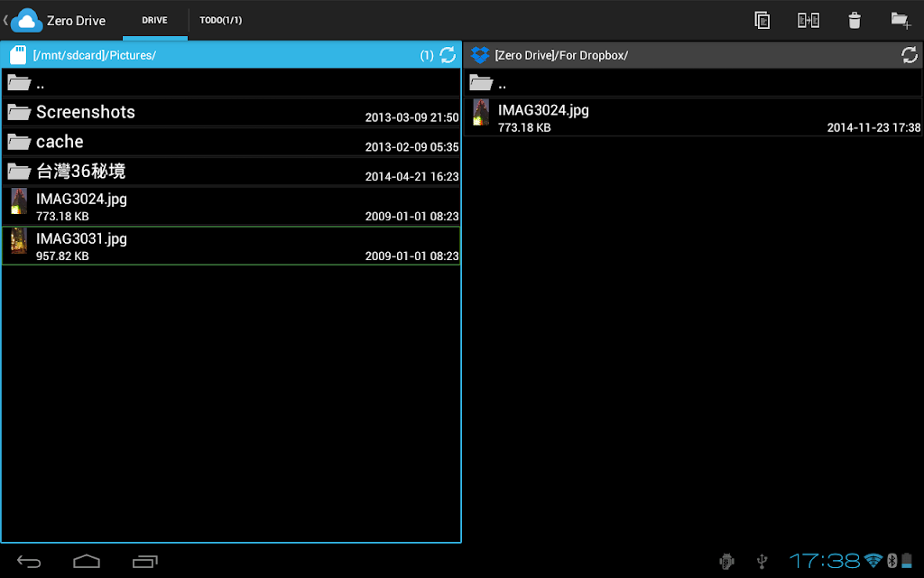Screen dimensions: 924x578
Task: Tap the Android recent apps button
Action: tap(145, 561)
